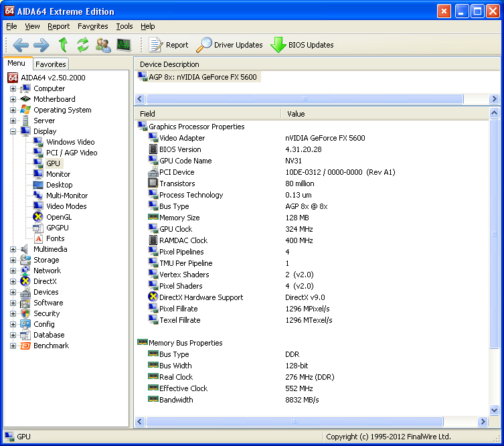Click the Operating System Windows flag icon
This screenshot has height=446, width=504.
25,110
